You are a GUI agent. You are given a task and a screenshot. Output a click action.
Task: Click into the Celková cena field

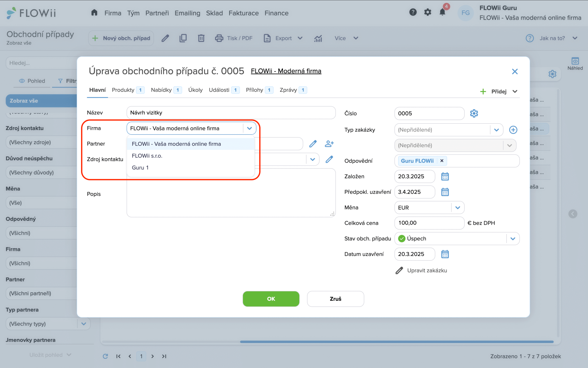(x=429, y=223)
